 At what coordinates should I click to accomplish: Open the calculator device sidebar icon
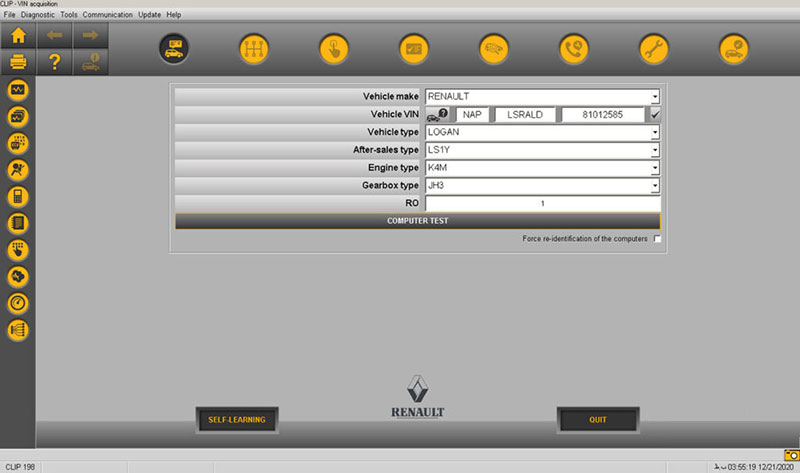tap(18, 196)
